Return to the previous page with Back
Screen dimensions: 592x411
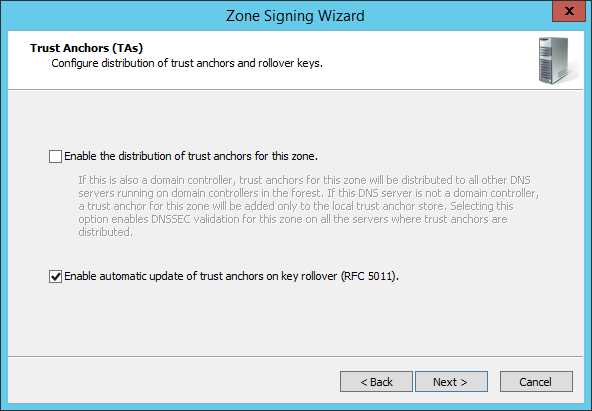click(x=376, y=382)
